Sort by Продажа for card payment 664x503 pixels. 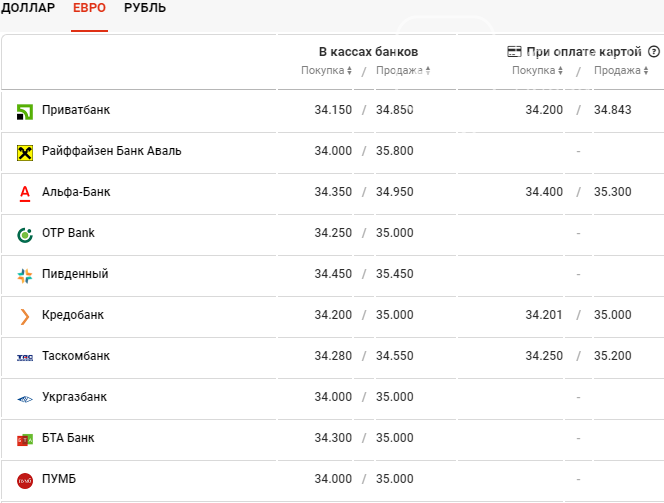pyautogui.click(x=621, y=71)
